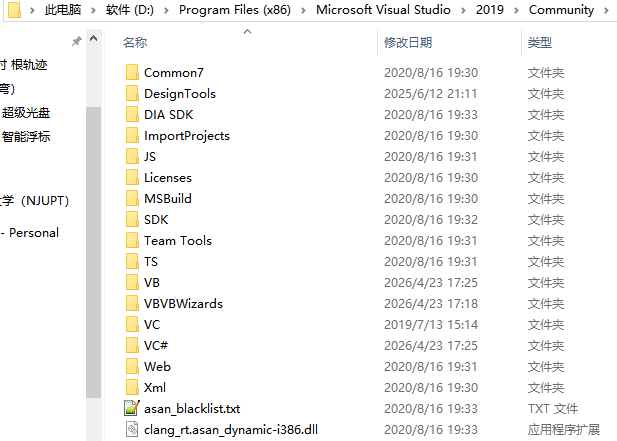This screenshot has width=617, height=441.
Task: Click the folder icon in address bar
Action: click(14, 10)
